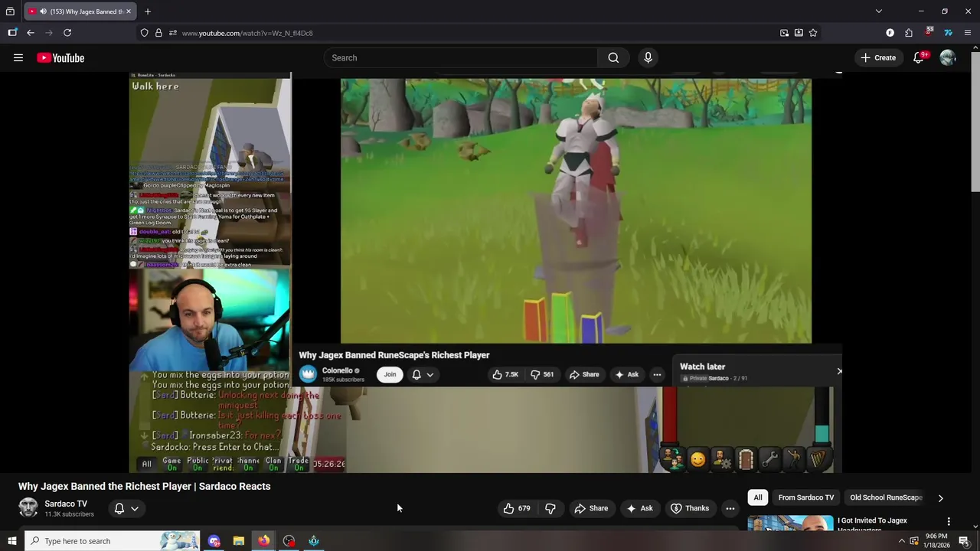Go forward one page in Firefox
The image size is (980, 551).
[x=49, y=33]
